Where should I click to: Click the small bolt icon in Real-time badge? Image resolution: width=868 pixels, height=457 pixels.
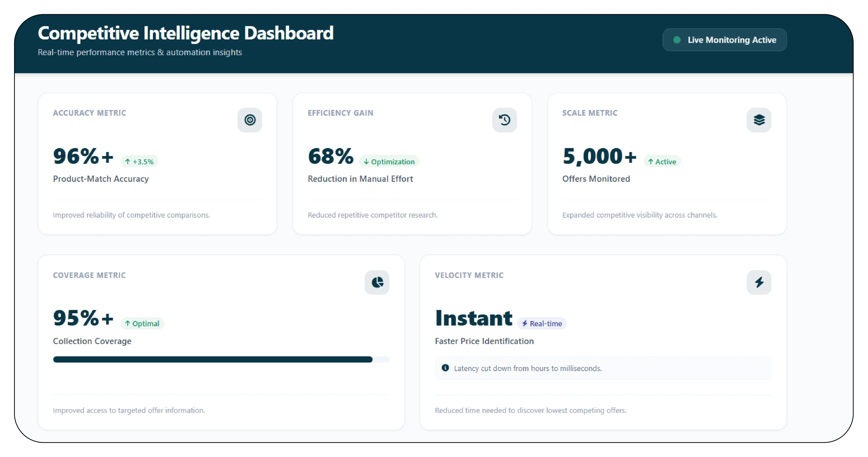pyautogui.click(x=525, y=324)
